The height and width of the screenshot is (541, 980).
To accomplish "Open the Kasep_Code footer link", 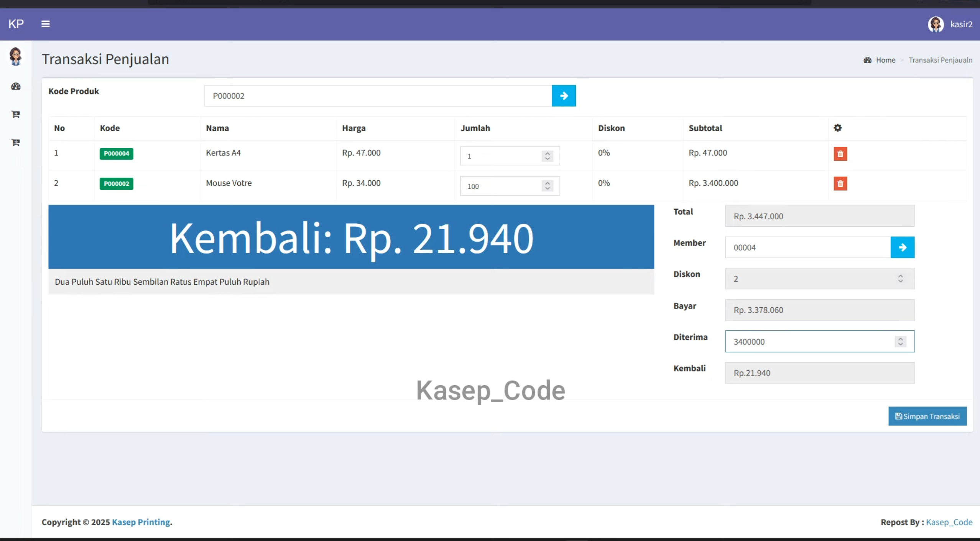I will (949, 522).
